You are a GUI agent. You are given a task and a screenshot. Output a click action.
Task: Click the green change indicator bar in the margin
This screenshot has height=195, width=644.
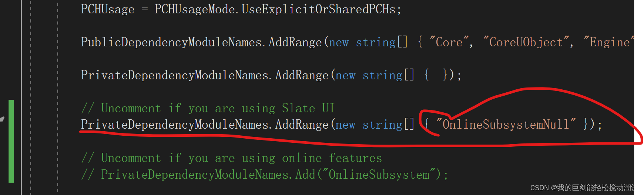11,141
